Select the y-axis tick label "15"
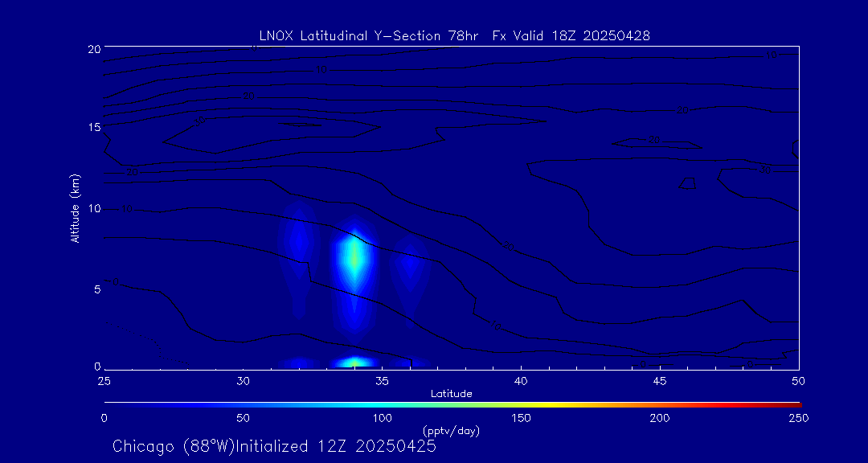 coord(94,127)
